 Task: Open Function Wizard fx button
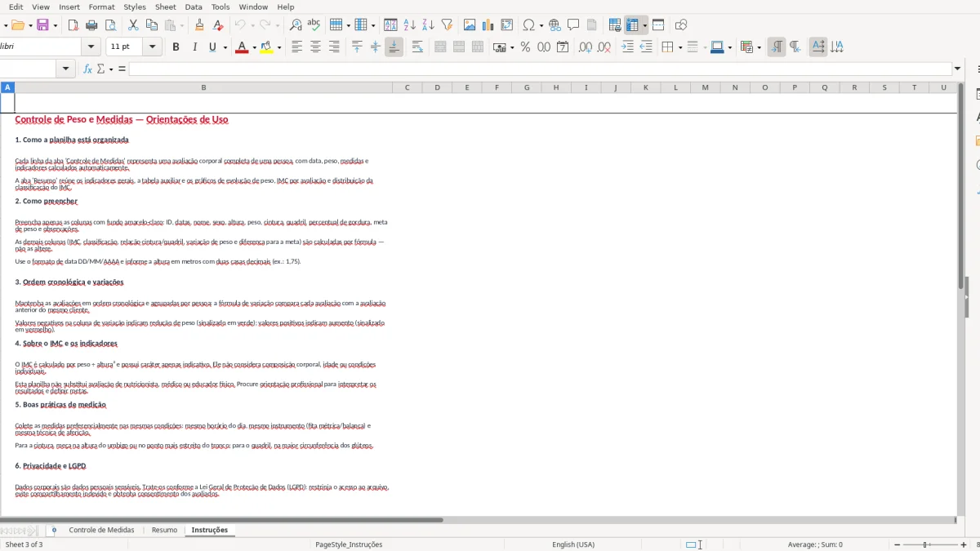(88, 69)
